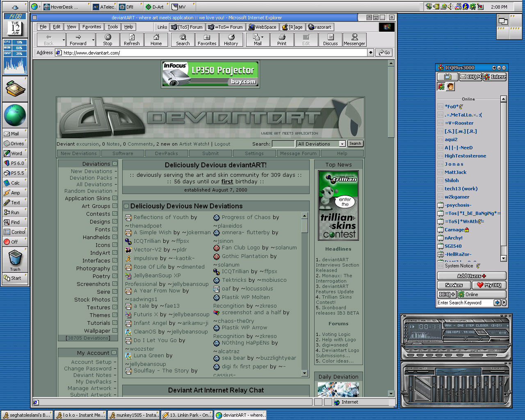Click the Discuss toolbar icon
This screenshot has width=525, height=420.
coord(330,40)
